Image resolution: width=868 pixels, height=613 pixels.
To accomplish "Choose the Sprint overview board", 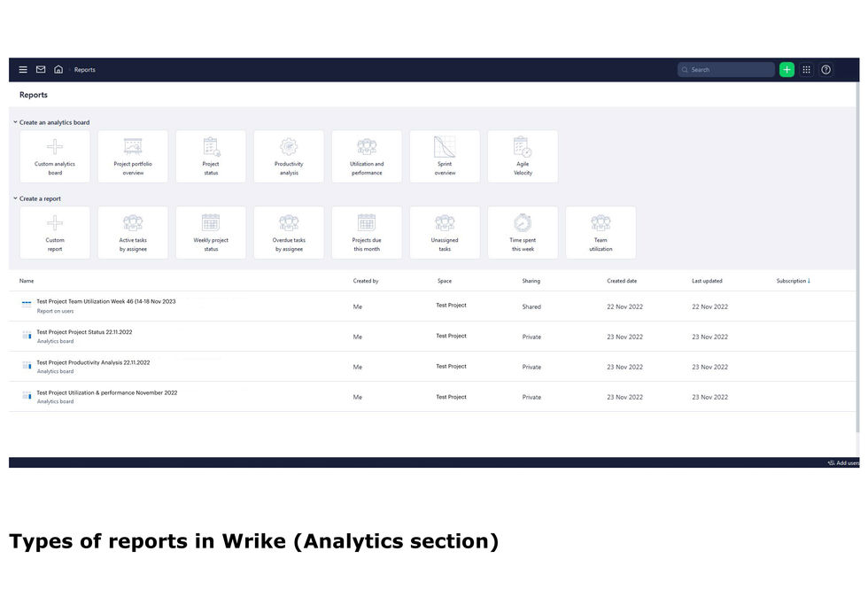I will click(445, 156).
